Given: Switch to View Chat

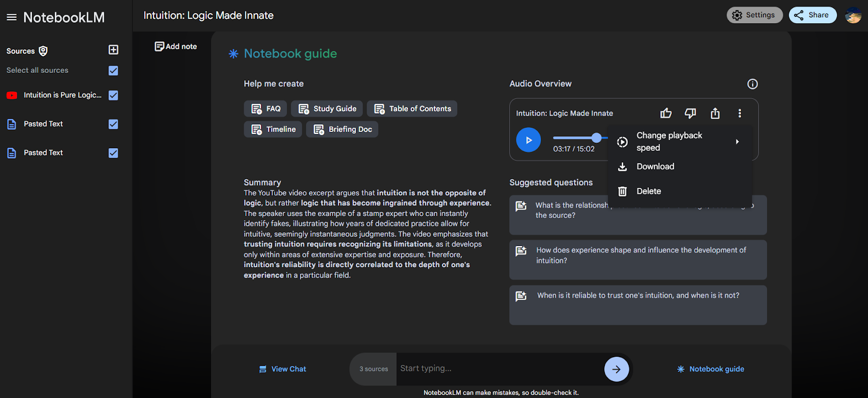Looking at the screenshot, I should coord(283,369).
